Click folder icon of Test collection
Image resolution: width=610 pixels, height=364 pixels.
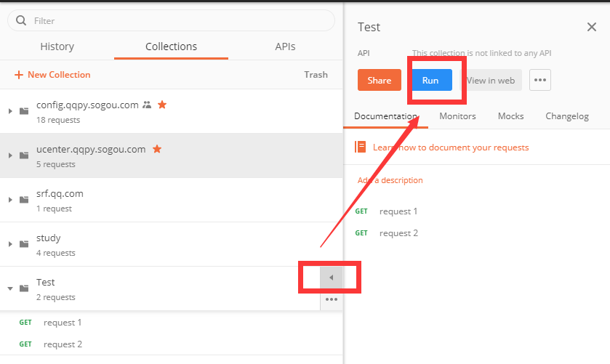pos(24,288)
